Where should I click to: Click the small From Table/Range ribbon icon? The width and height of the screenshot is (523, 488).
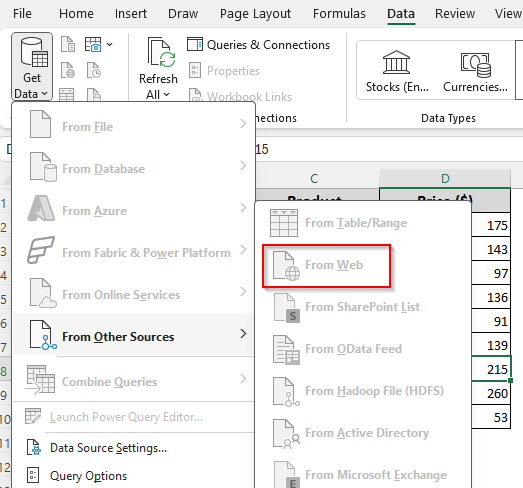coord(66,94)
